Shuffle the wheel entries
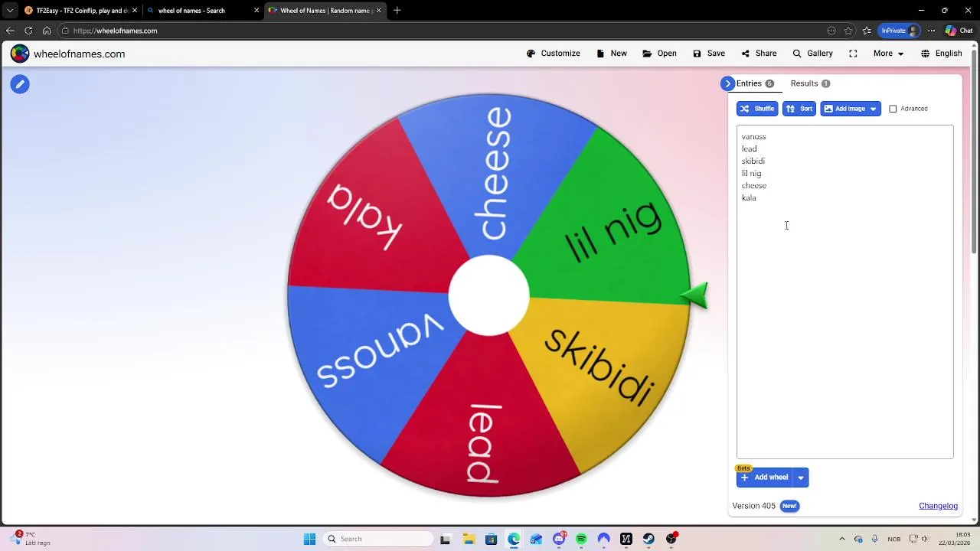 pyautogui.click(x=757, y=109)
